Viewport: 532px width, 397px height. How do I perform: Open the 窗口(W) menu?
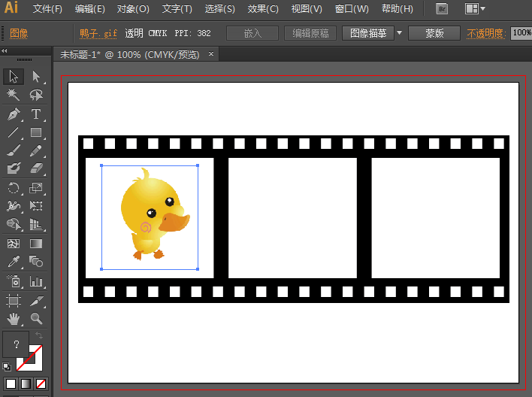pos(352,9)
